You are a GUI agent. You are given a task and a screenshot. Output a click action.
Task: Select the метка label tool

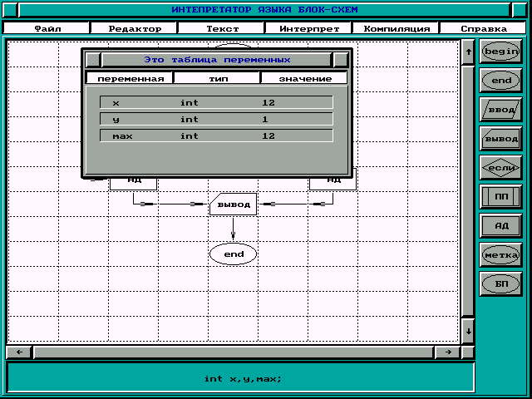pos(500,254)
